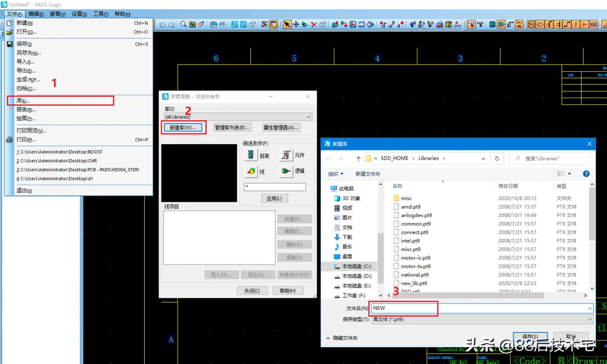The image size is (607, 364).
Task: Select Desktop (桌面) in navigation tree
Action: coord(343,257)
